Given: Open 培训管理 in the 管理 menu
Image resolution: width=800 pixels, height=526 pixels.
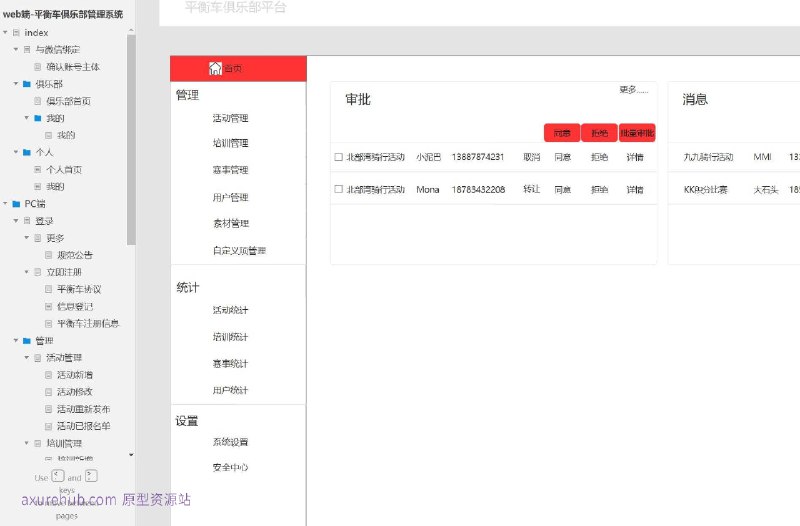Looking at the screenshot, I should tap(231, 143).
